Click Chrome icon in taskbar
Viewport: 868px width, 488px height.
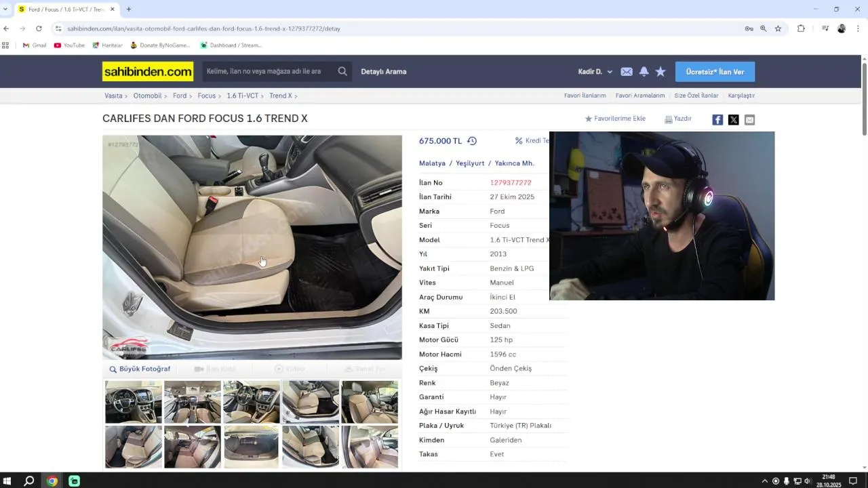[x=52, y=481]
